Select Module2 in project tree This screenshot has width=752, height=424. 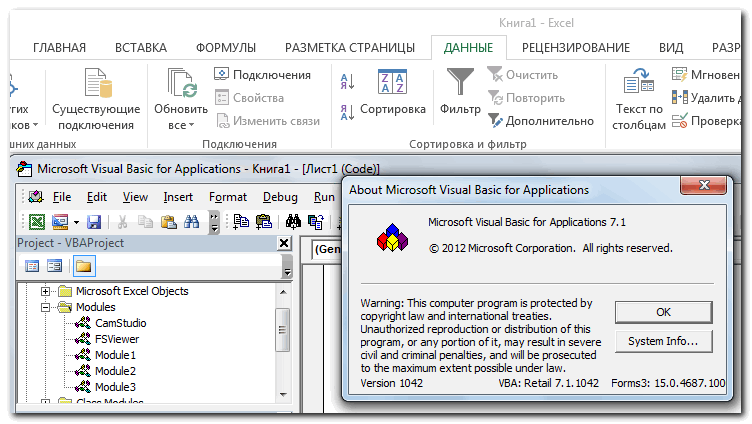click(x=115, y=371)
